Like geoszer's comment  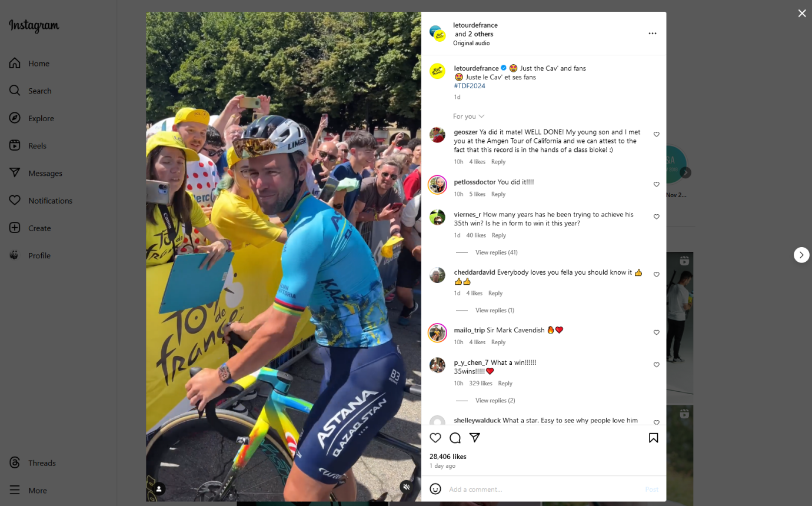657,135
